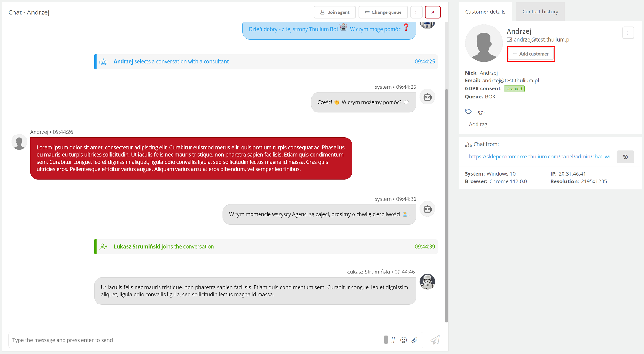
Task: Click the hashtag template icon in message box
Action: [x=393, y=340]
